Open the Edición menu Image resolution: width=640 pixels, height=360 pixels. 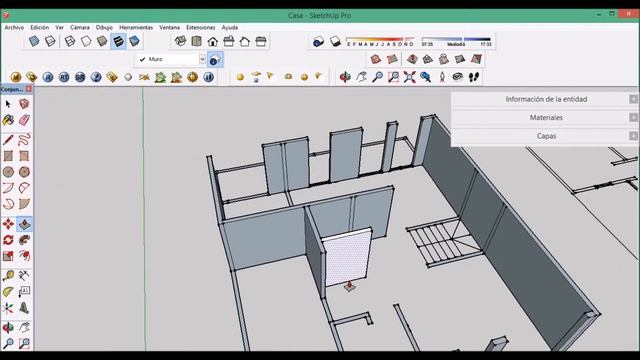click(x=40, y=27)
